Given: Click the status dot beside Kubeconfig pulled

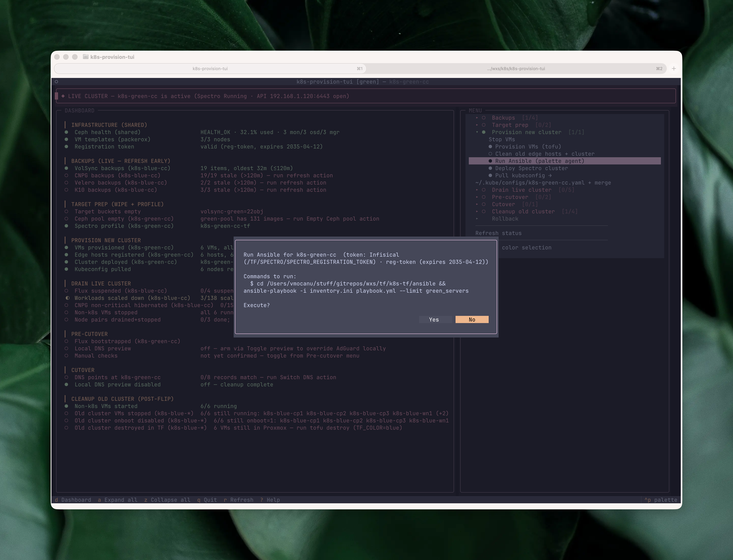Looking at the screenshot, I should pos(66,269).
